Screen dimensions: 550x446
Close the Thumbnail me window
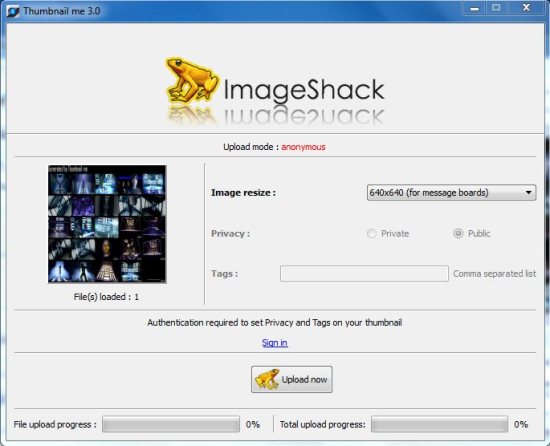pos(526,8)
